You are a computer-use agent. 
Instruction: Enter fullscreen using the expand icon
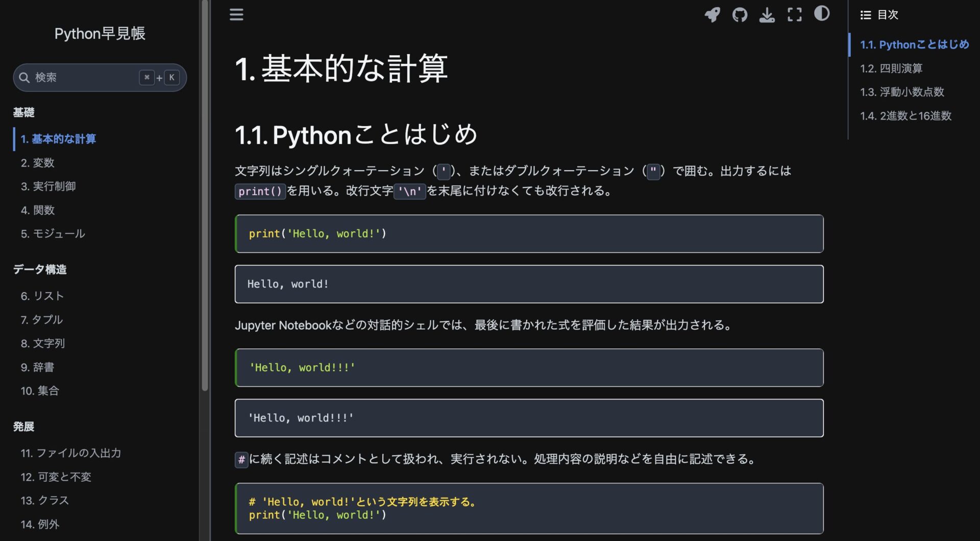click(x=794, y=15)
